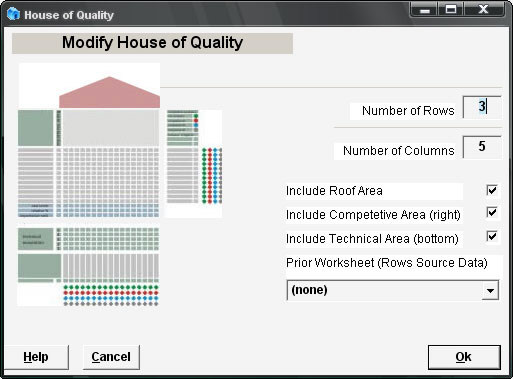This screenshot has height=379, width=513.
Task: Click inside the Number of Columns field
Action: [482, 147]
